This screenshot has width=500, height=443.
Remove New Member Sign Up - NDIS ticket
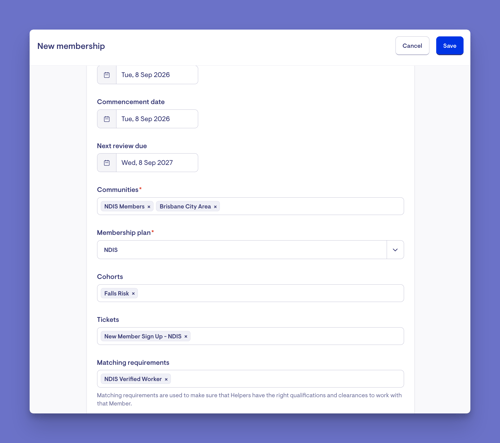pyautogui.click(x=186, y=336)
